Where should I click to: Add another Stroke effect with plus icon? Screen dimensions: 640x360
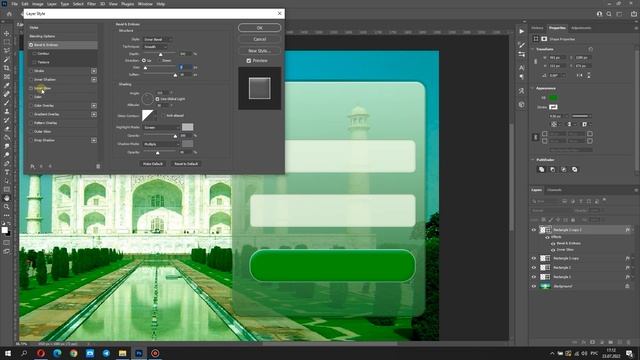(x=94, y=71)
